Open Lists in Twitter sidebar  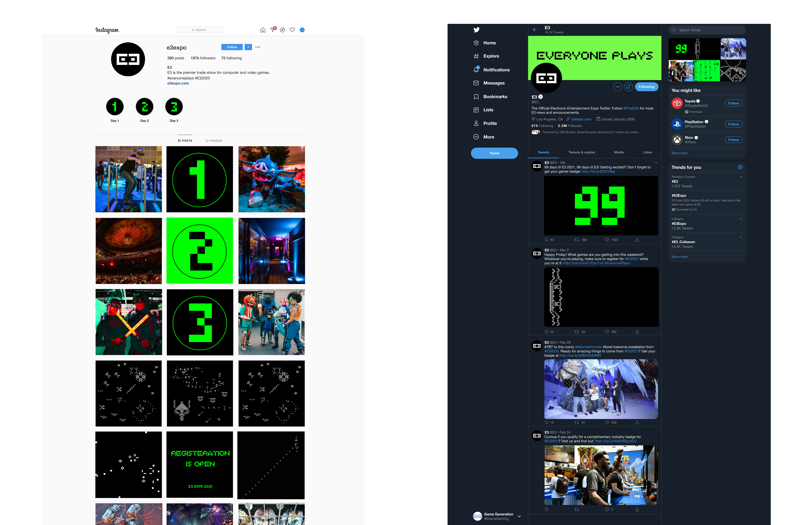pos(483,110)
